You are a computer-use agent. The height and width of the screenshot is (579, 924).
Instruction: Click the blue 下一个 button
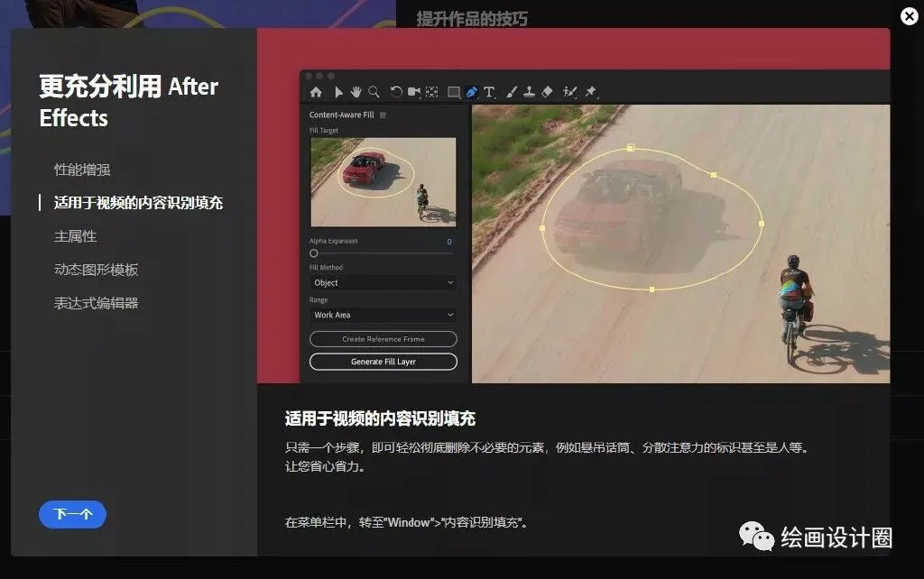[x=72, y=514]
